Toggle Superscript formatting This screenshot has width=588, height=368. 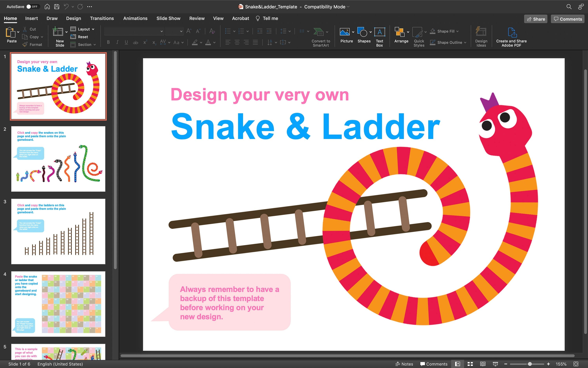click(x=145, y=42)
